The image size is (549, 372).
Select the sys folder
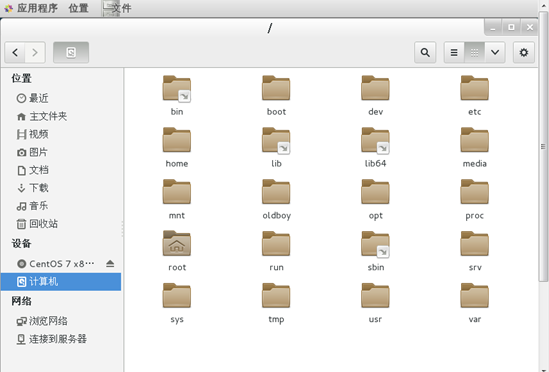(x=177, y=295)
